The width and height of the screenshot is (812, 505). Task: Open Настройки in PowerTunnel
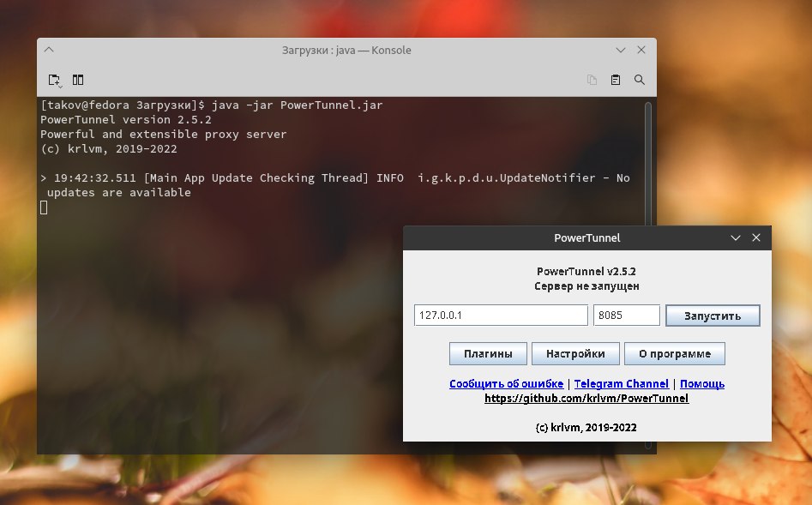575,354
